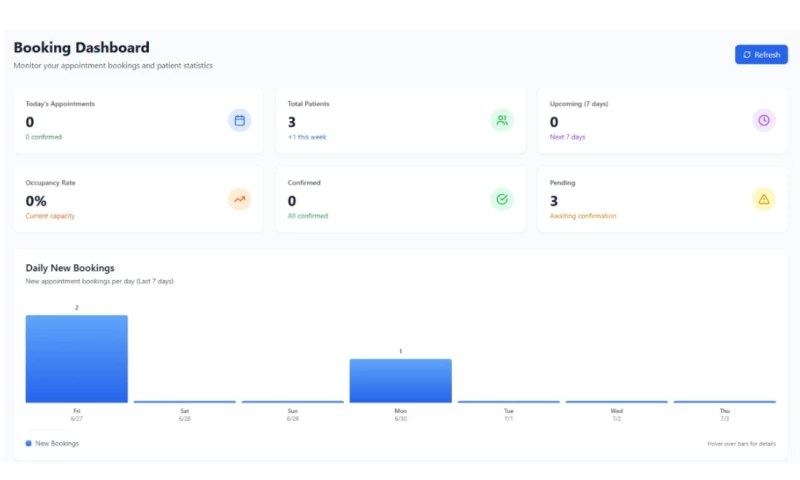Click the Booking Dashboard heading

coord(81,47)
